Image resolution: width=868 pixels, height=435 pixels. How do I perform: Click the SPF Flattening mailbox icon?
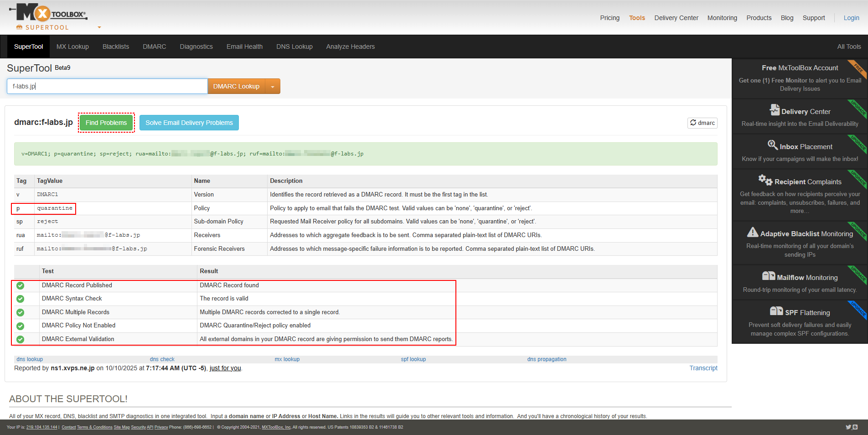pyautogui.click(x=776, y=311)
